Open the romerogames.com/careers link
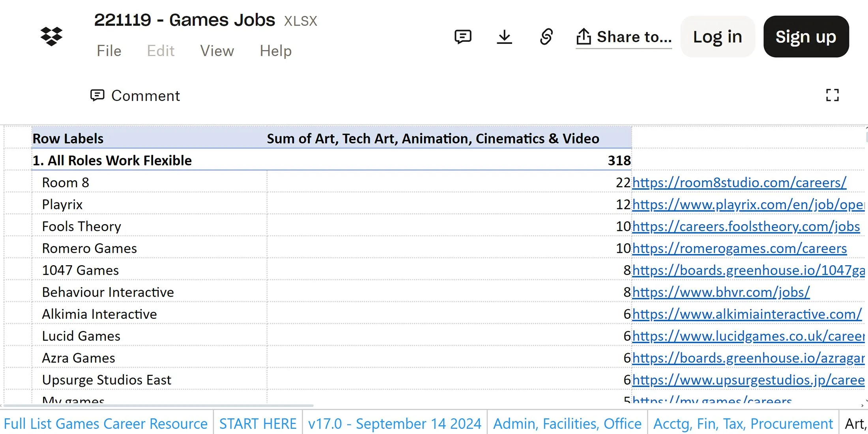The width and height of the screenshot is (868, 434). pos(739,248)
